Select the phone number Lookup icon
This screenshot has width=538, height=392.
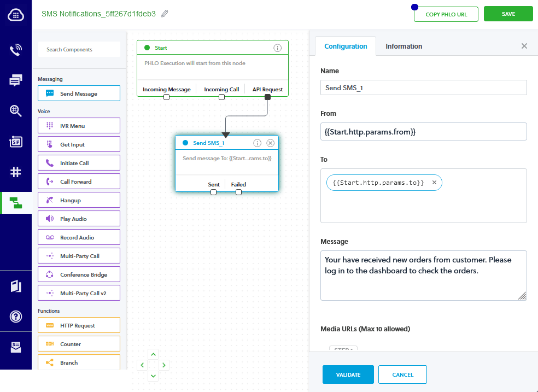point(16,110)
